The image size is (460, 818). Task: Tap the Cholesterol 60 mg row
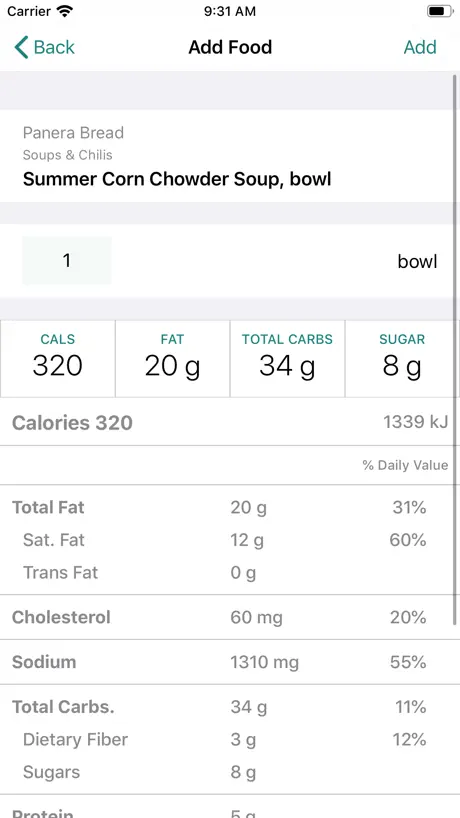pyautogui.click(x=230, y=617)
